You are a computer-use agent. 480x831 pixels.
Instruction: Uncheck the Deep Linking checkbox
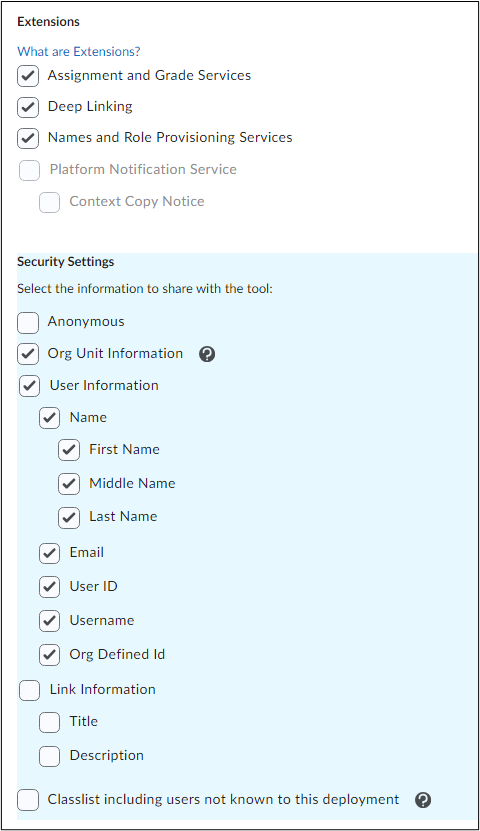pos(28,107)
